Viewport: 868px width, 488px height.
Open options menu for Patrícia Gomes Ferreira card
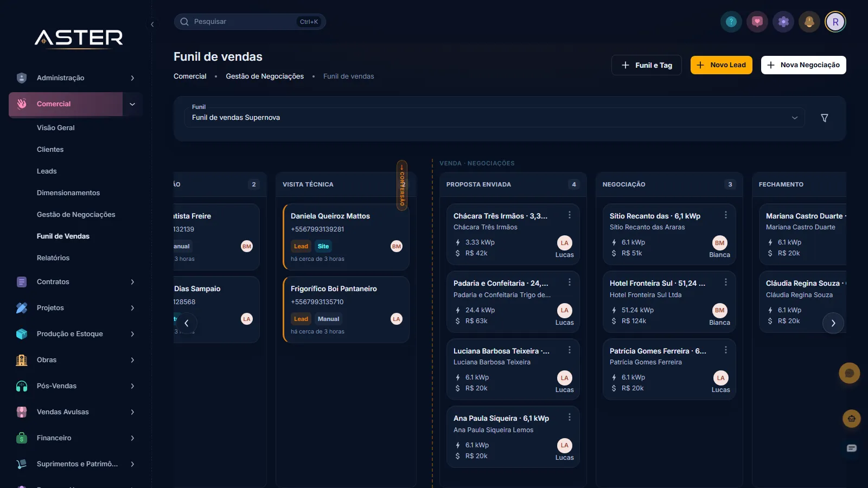pyautogui.click(x=726, y=350)
